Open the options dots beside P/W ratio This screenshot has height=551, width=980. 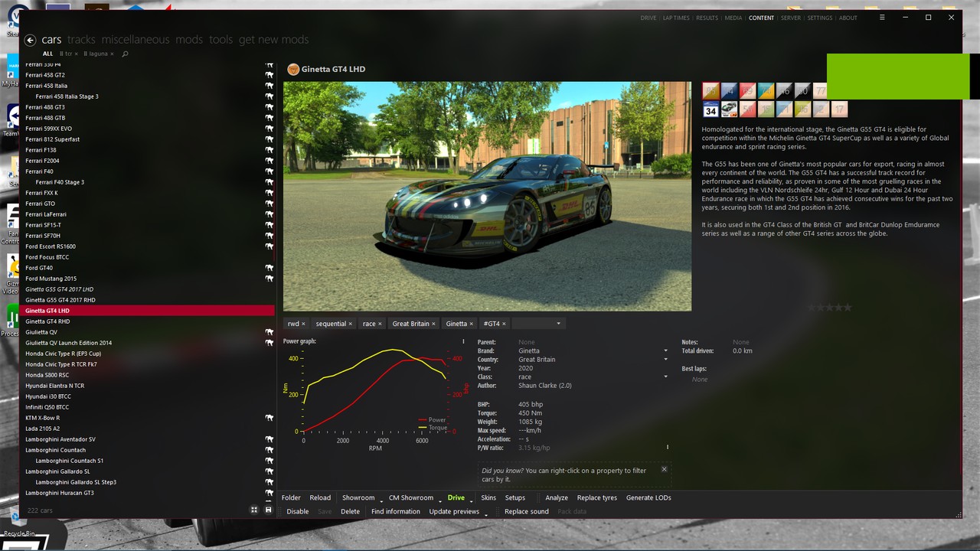(668, 448)
